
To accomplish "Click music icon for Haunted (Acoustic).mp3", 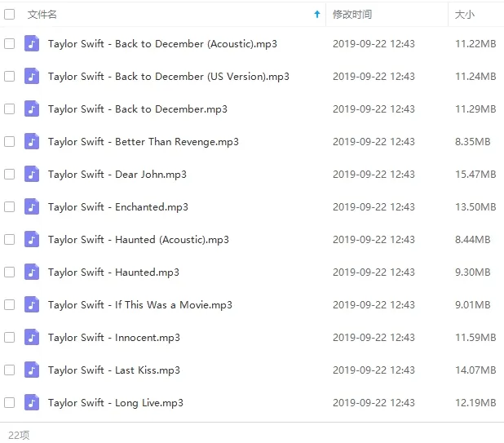I will tap(32, 239).
